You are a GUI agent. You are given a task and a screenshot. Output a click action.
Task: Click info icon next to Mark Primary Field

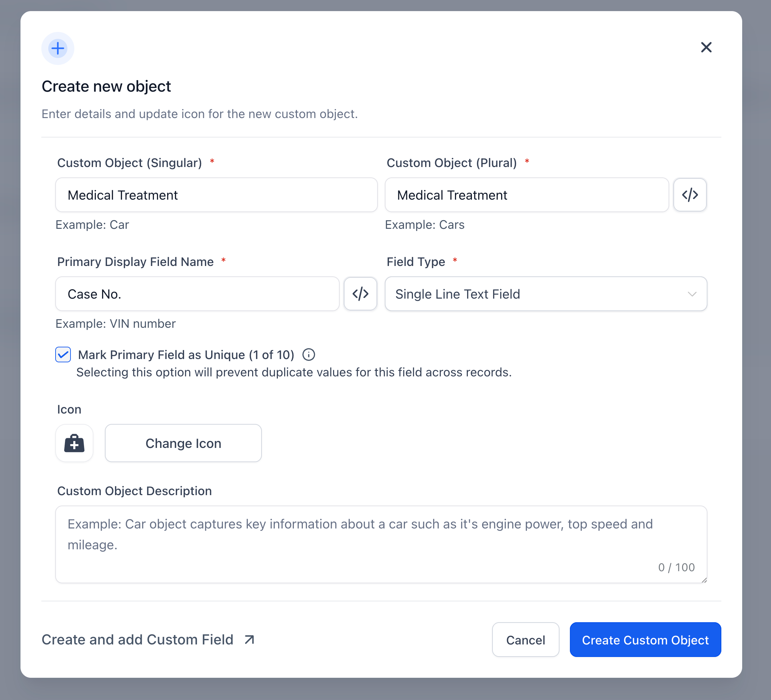(x=309, y=355)
